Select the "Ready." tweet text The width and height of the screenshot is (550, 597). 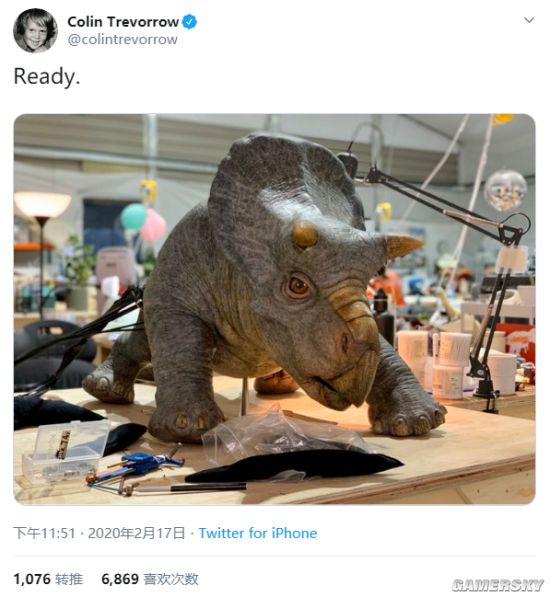[47, 76]
